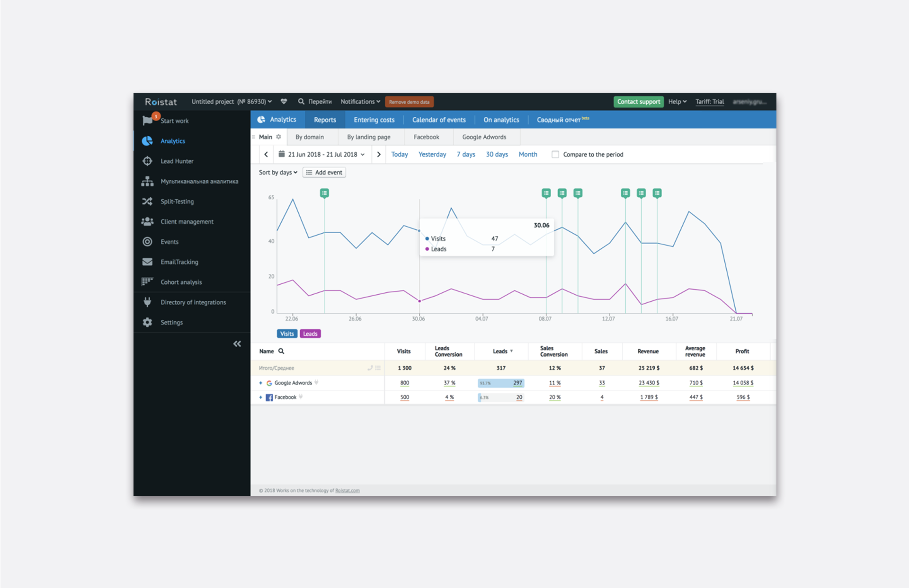Switch to Calendar of events tab

click(x=438, y=120)
